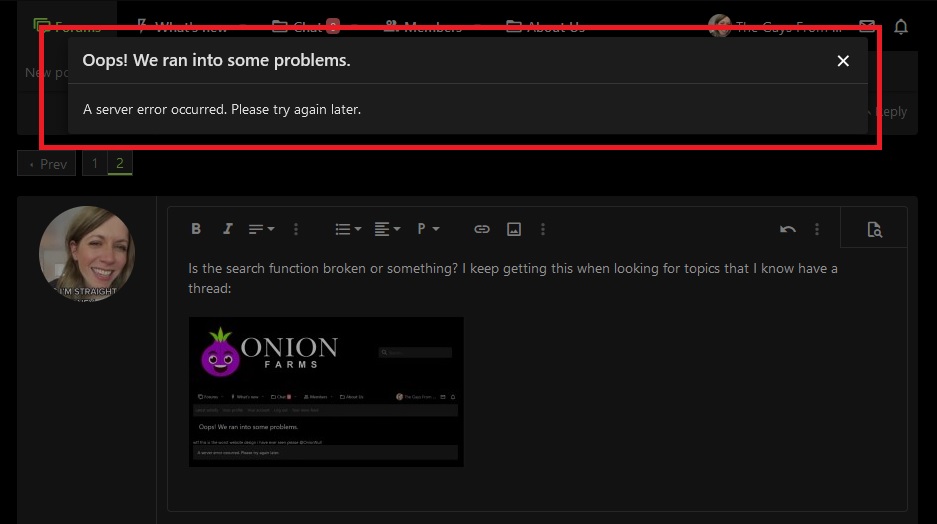Open the poster's circular avatar photo

click(x=87, y=253)
